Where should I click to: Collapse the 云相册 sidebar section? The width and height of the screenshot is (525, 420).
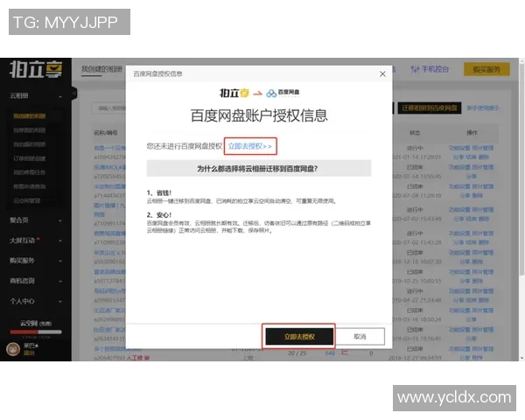pyautogui.click(x=36, y=95)
